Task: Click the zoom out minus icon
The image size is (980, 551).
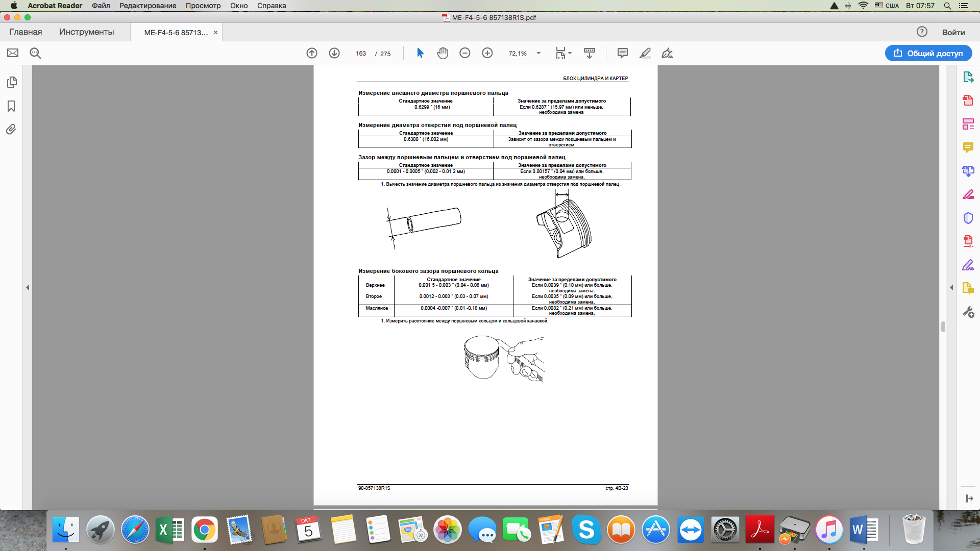Action: coord(464,53)
